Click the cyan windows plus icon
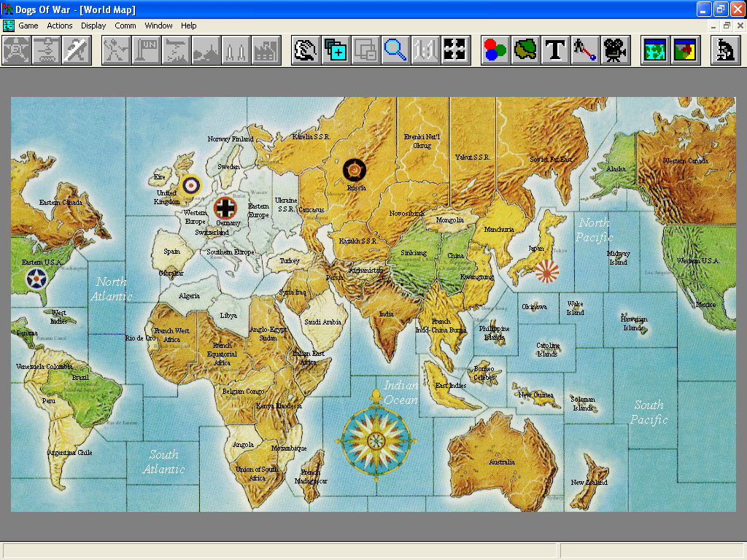The width and height of the screenshot is (747, 560). click(x=336, y=50)
